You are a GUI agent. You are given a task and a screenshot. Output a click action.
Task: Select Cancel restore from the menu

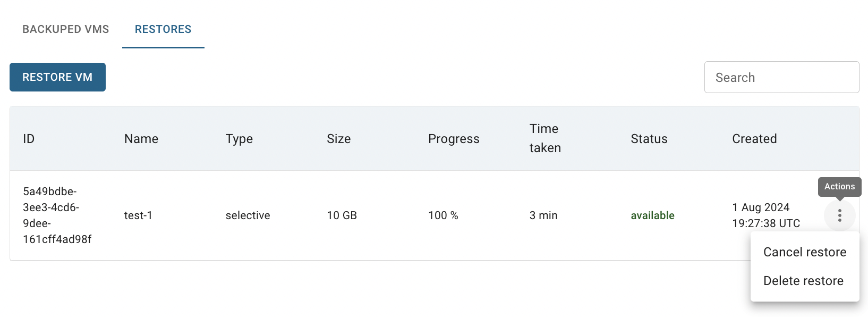click(x=805, y=252)
